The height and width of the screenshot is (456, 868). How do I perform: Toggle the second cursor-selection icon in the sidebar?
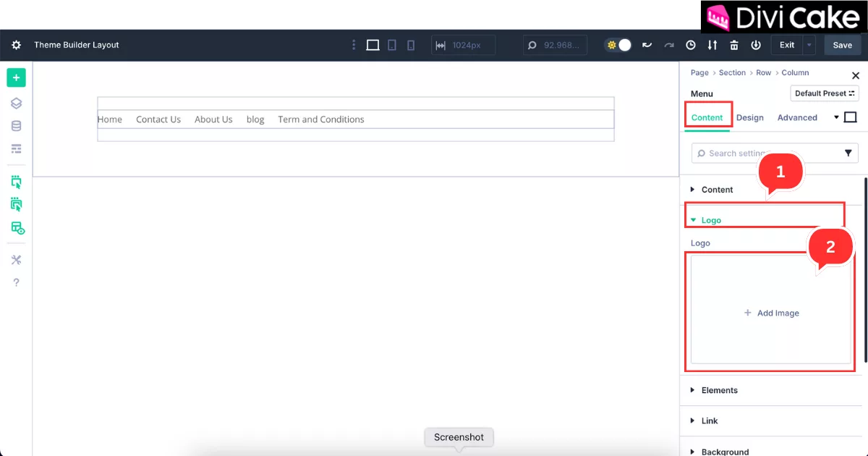click(16, 205)
